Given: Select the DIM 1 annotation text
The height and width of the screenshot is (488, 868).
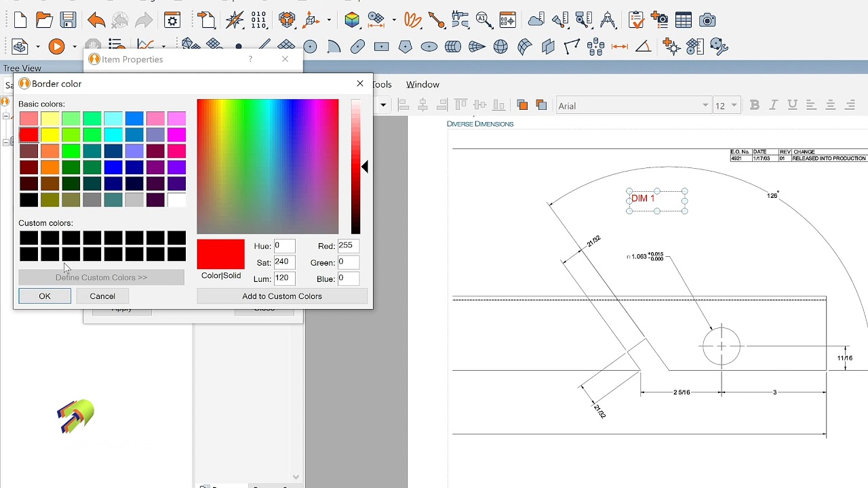Looking at the screenshot, I should (643, 199).
